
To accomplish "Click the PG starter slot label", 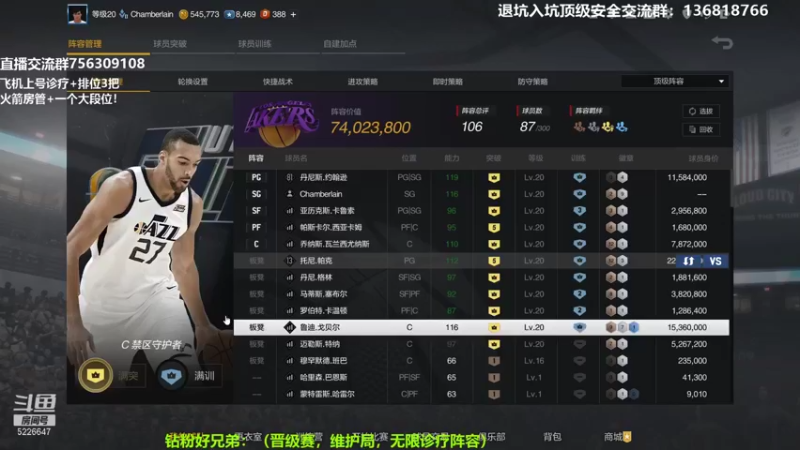I will click(x=256, y=178).
